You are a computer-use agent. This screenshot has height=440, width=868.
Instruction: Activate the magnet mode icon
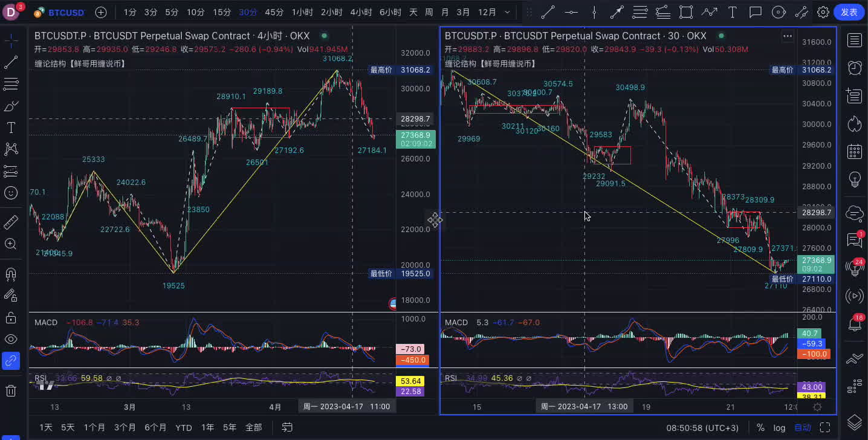click(x=11, y=274)
